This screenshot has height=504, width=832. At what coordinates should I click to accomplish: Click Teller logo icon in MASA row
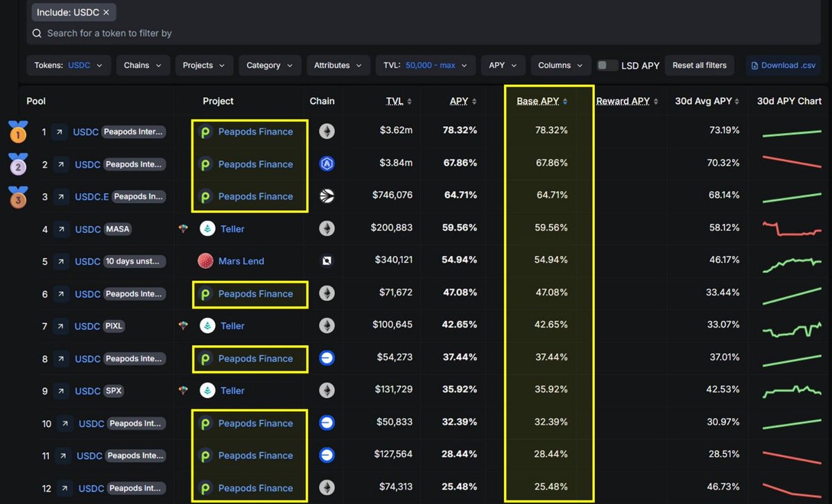[x=207, y=229]
